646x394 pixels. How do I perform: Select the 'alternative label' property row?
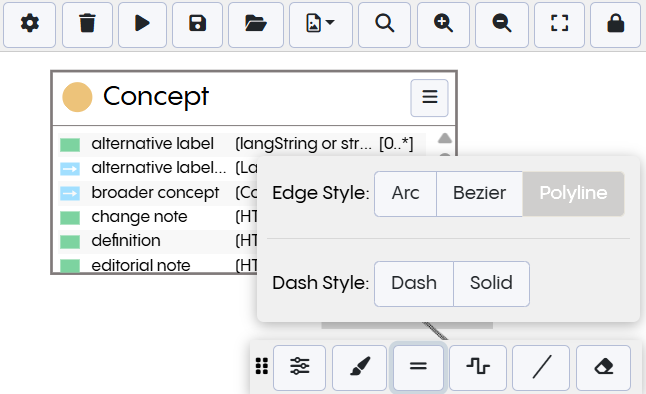241,144
